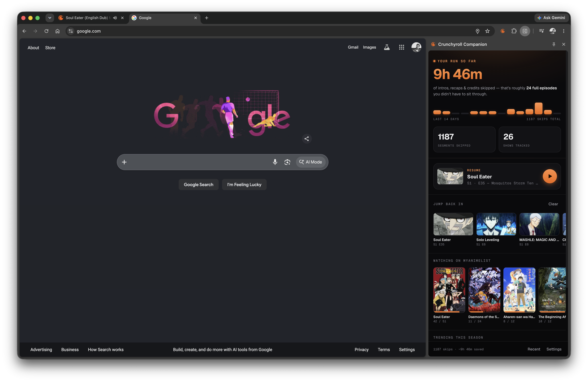
Task: Go back with the browser back arrow
Action: pyautogui.click(x=24, y=31)
